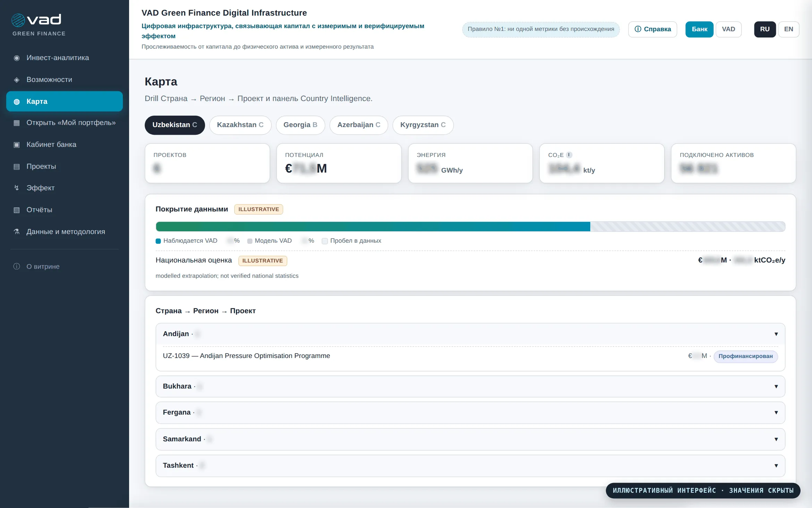Select RU language

click(x=765, y=29)
